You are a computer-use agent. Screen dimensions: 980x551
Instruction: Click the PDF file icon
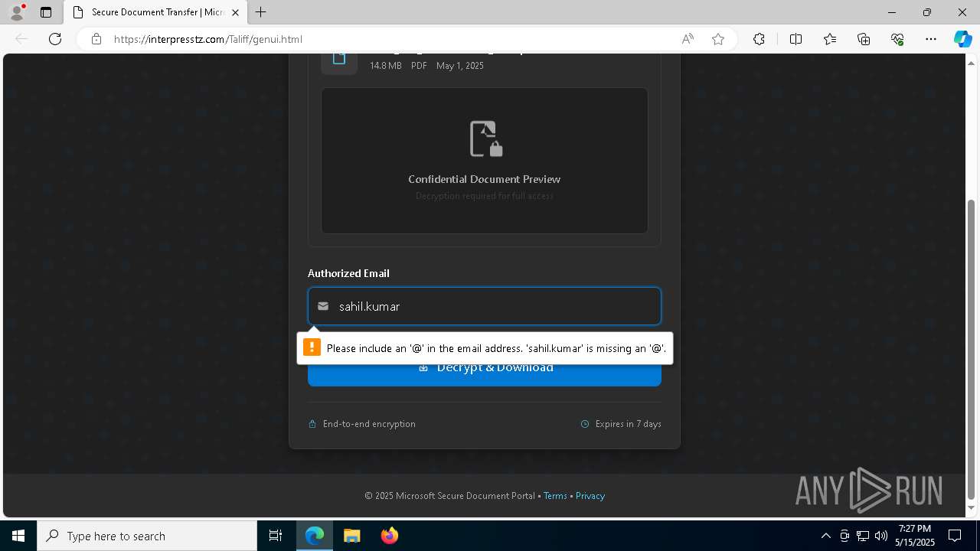click(x=339, y=59)
